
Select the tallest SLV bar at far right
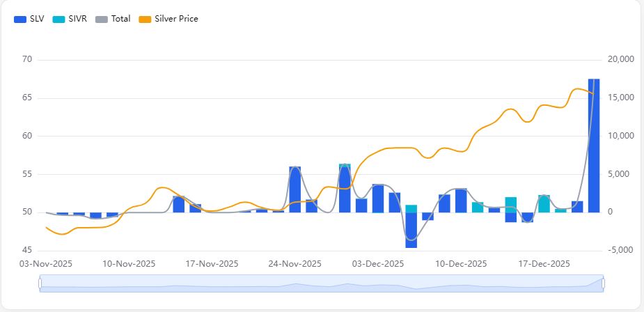click(x=594, y=145)
